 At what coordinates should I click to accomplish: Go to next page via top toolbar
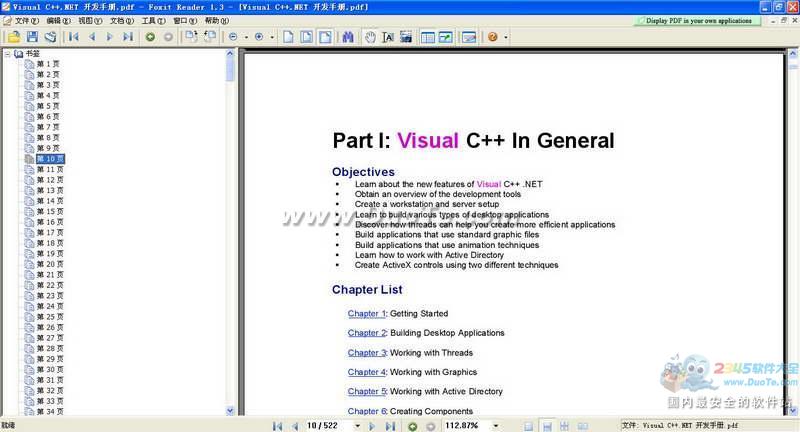click(109, 37)
